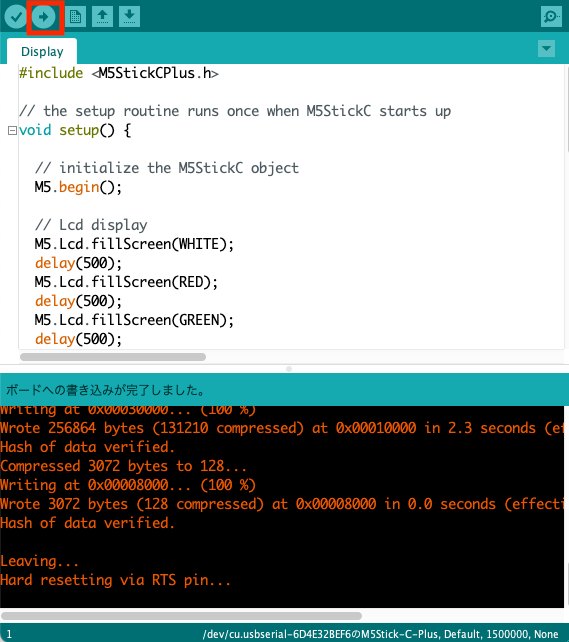Click the '// Lcd display' comment
The width and height of the screenshot is (569, 642).
tap(91, 225)
